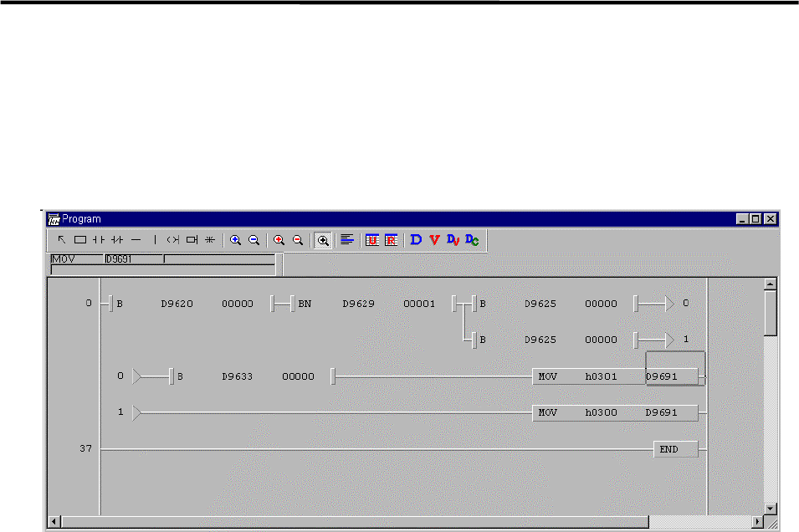
Task: Click the blue D icon
Action: [416, 239]
